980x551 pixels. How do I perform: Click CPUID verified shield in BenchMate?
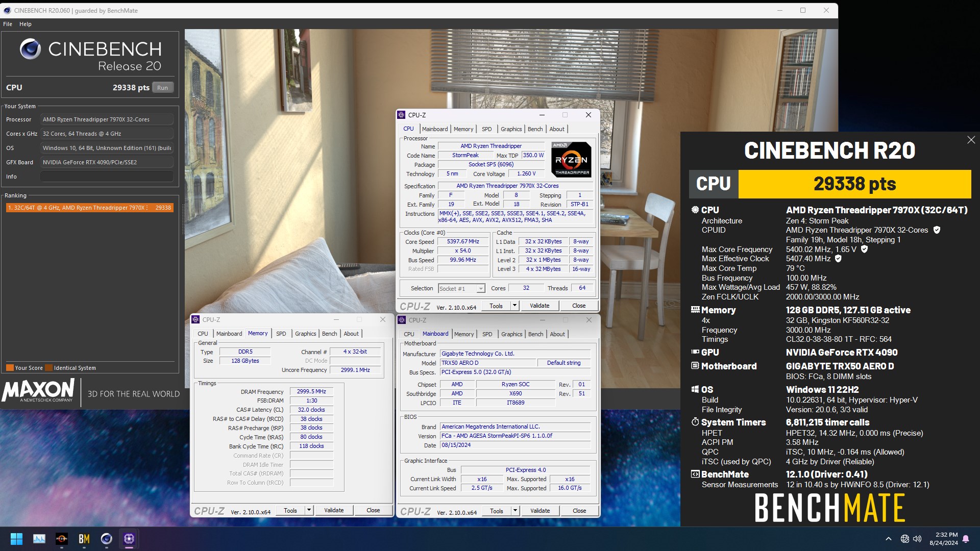click(937, 230)
